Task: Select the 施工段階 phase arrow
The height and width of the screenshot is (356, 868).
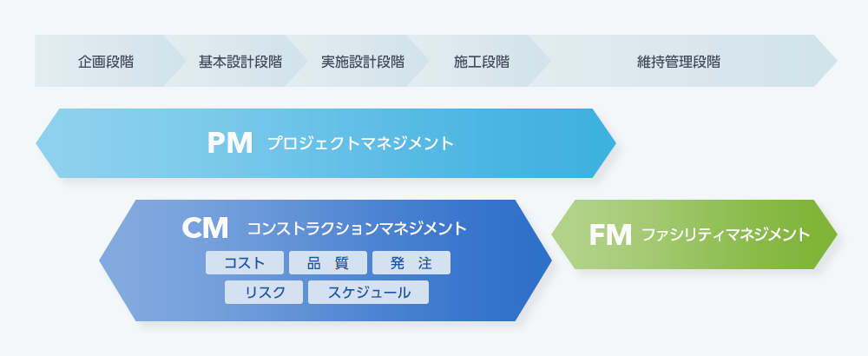Action: (482, 61)
